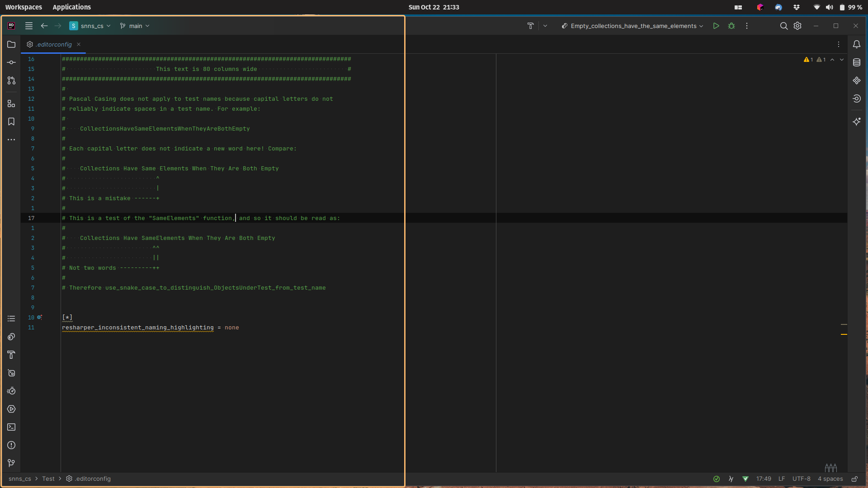Open the Applications menu
Viewport: 868px width, 488px height.
[72, 7]
